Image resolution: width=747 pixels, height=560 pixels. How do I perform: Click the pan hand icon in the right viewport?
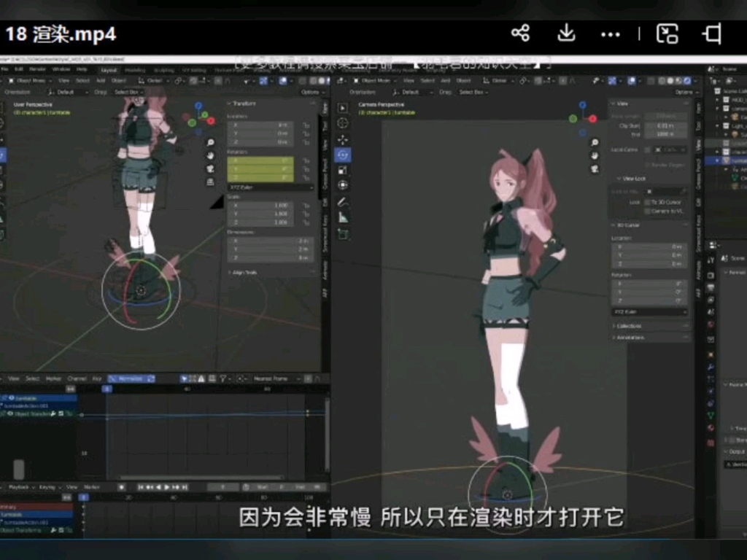595,156
